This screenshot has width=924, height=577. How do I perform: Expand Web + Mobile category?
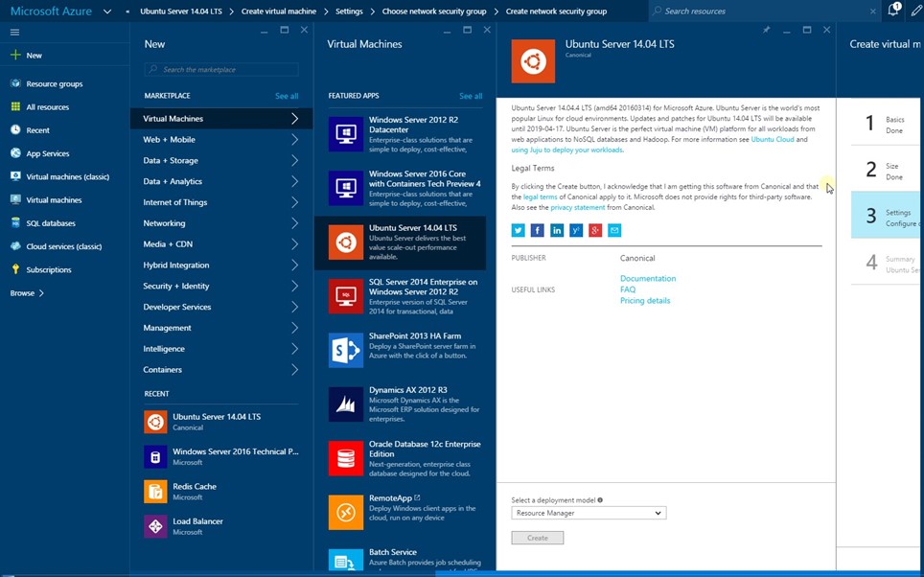click(294, 140)
